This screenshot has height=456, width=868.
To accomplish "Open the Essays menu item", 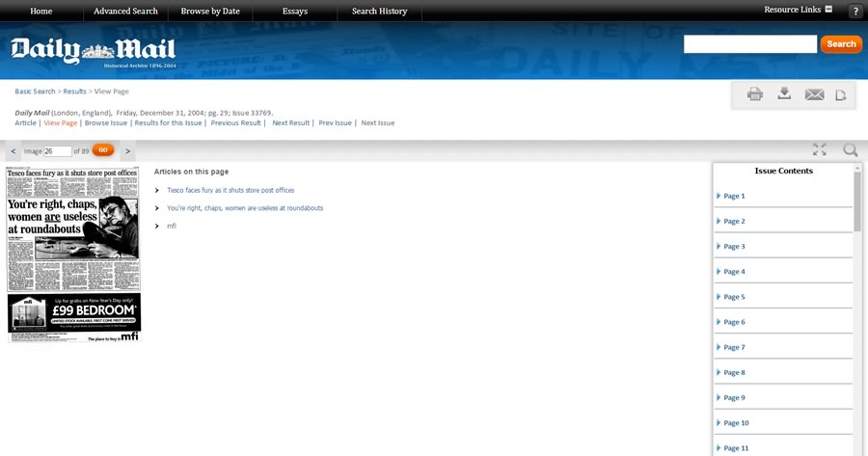I will [295, 11].
